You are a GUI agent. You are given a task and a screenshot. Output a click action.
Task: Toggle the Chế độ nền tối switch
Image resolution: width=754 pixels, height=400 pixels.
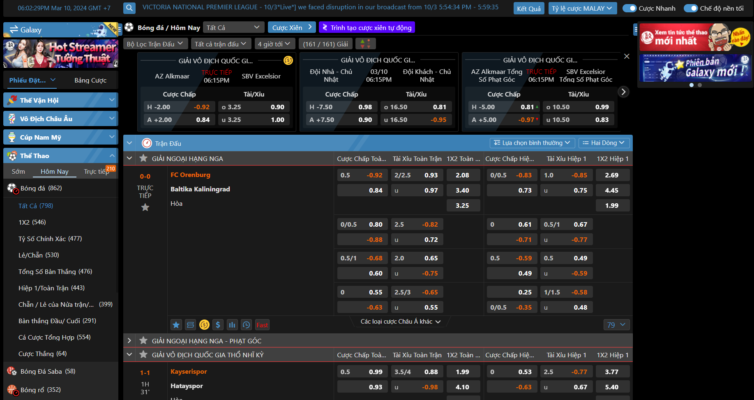(x=691, y=8)
